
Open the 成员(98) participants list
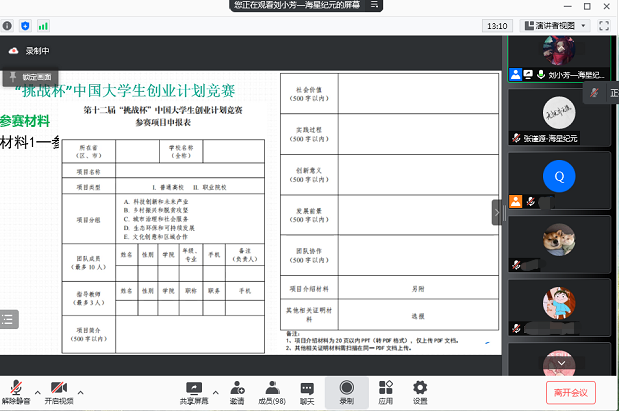point(271,388)
